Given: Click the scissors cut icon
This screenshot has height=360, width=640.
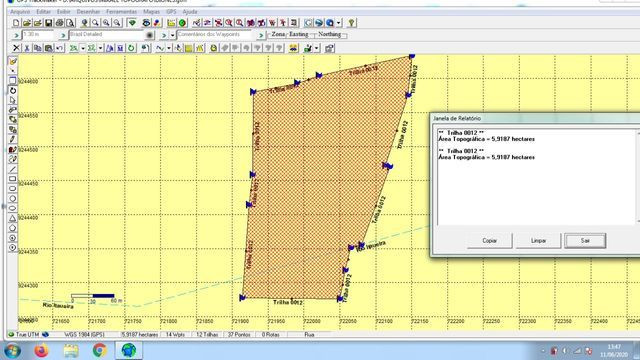Looking at the screenshot, I should [x=27, y=48].
